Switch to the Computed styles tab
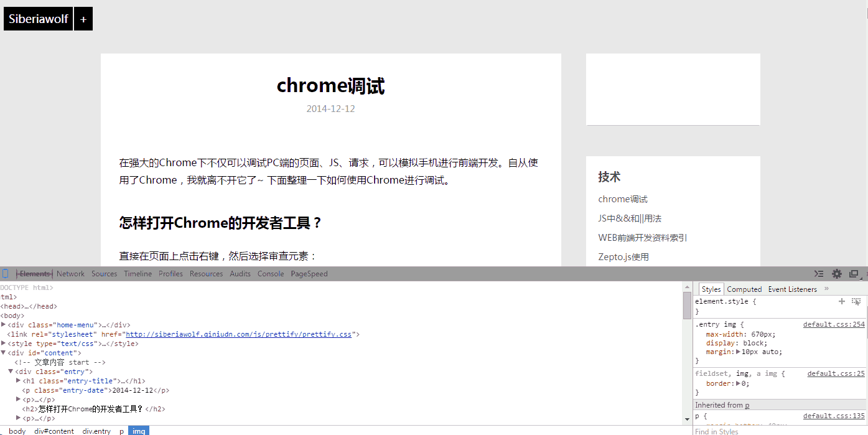Viewport: 868px width, 435px height. pos(744,289)
